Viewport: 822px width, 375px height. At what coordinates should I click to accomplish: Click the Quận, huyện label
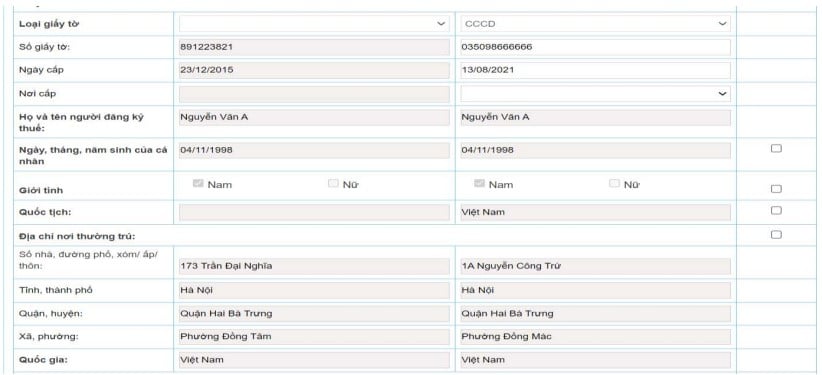pos(51,314)
